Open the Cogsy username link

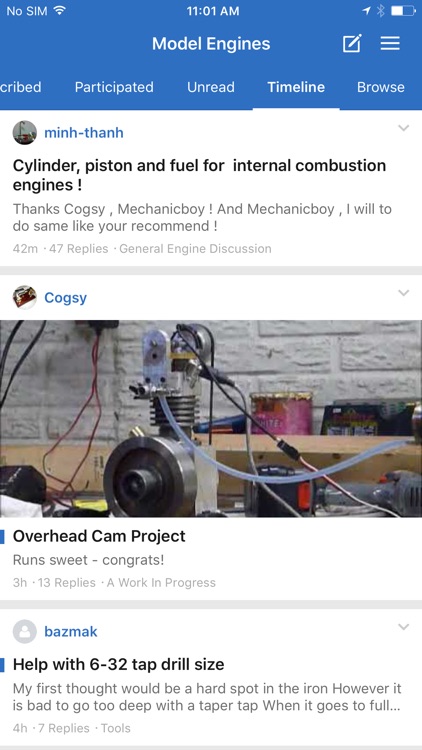[66, 298]
